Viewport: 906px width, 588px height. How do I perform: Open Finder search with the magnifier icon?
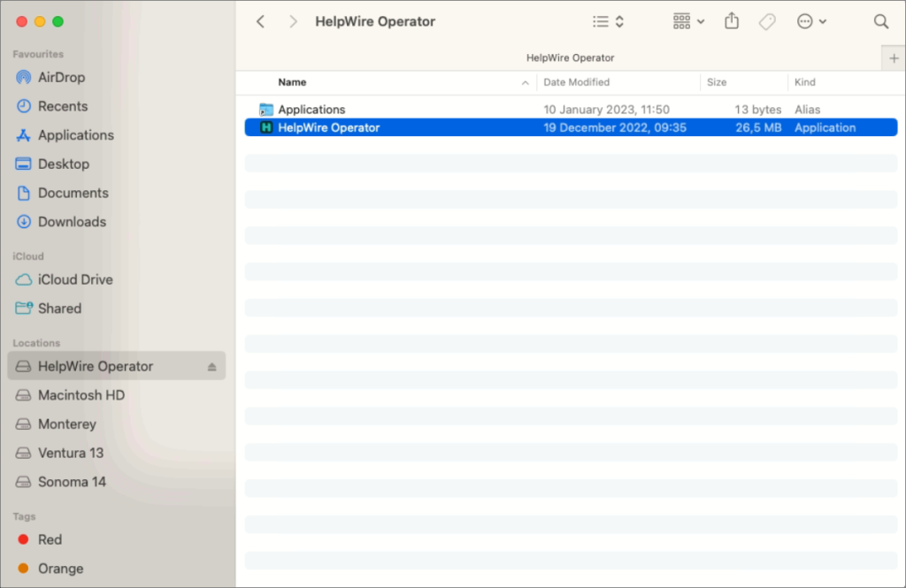click(880, 20)
